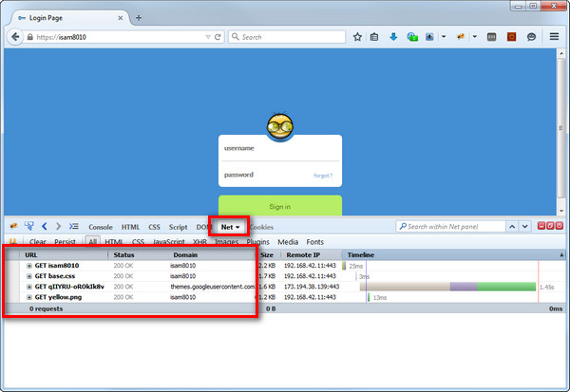Reload the page with the refresh icon
This screenshot has width=570, height=392.
[218, 37]
